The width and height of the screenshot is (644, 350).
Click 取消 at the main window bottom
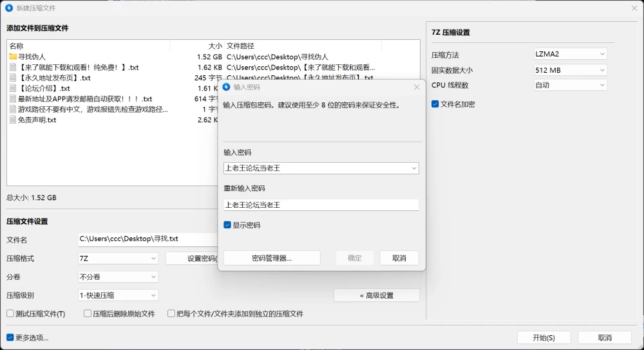point(605,338)
